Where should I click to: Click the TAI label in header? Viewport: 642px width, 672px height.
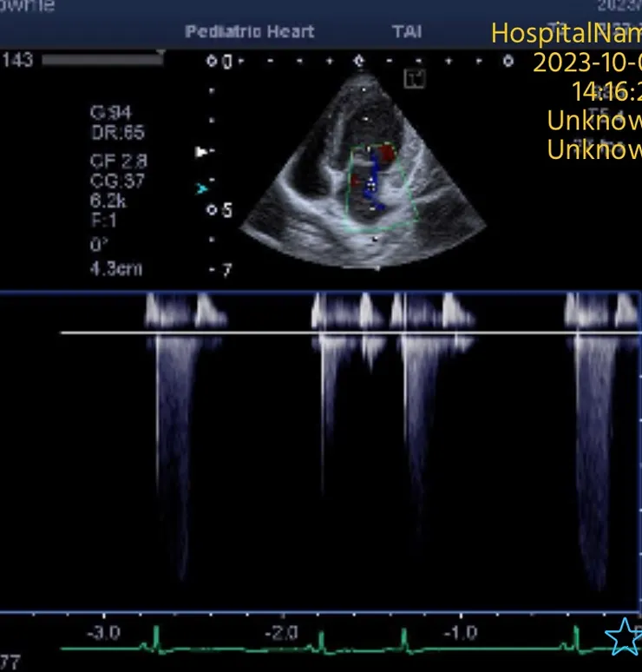pos(407,31)
